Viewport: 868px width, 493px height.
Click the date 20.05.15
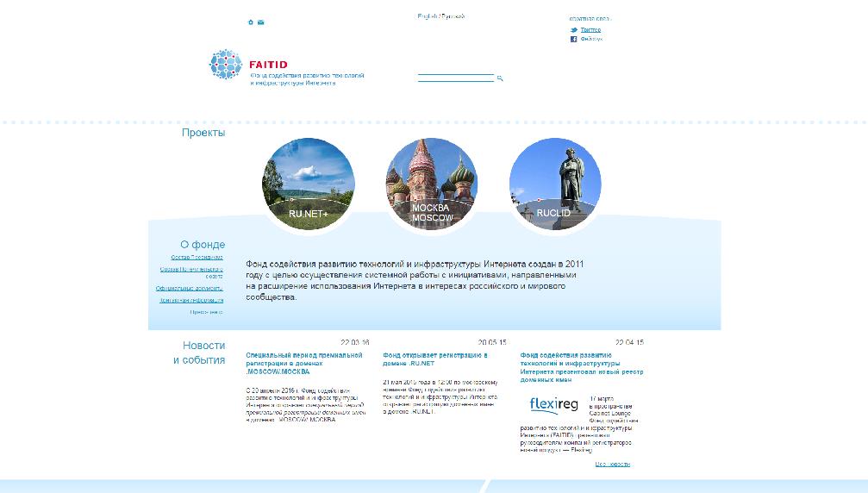click(x=492, y=342)
